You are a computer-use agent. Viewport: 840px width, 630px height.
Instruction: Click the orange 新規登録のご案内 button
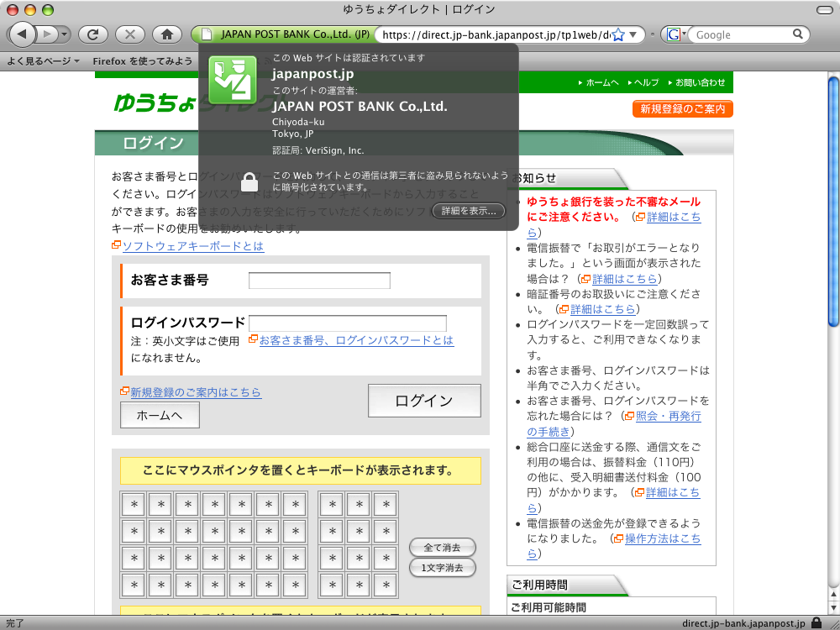682,108
